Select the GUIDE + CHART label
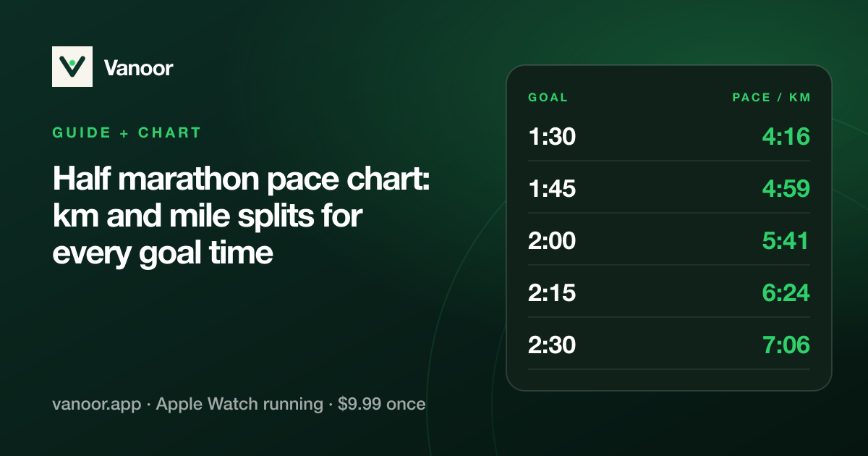868x456 pixels. coord(127,132)
